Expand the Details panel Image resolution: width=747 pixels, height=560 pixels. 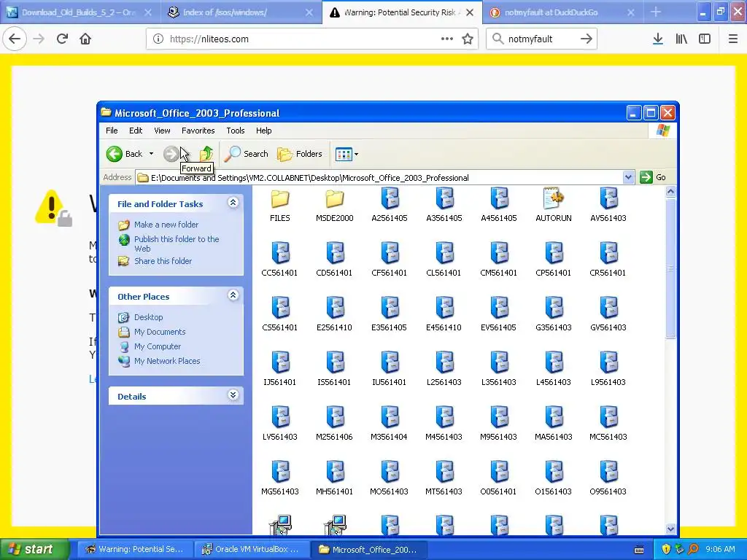click(233, 395)
